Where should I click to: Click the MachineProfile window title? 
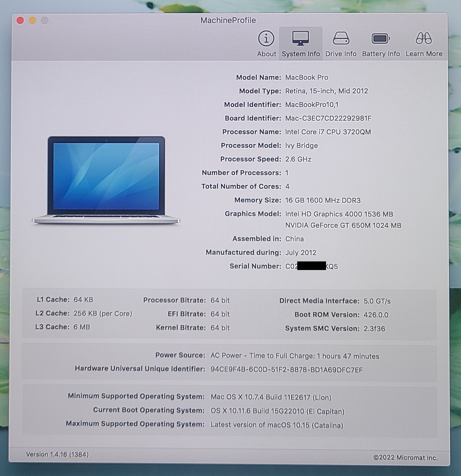[x=228, y=20]
